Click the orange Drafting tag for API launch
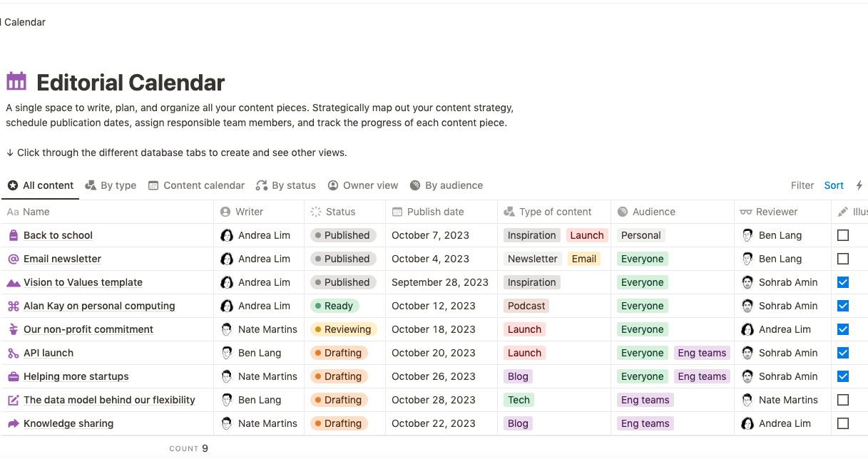The height and width of the screenshot is (459, 868). [339, 353]
